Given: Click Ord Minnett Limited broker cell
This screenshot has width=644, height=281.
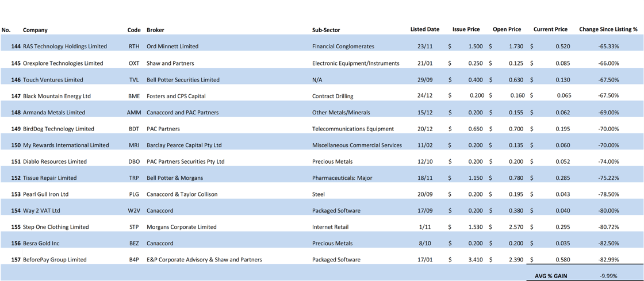Looking at the screenshot, I should pyautogui.click(x=172, y=47).
